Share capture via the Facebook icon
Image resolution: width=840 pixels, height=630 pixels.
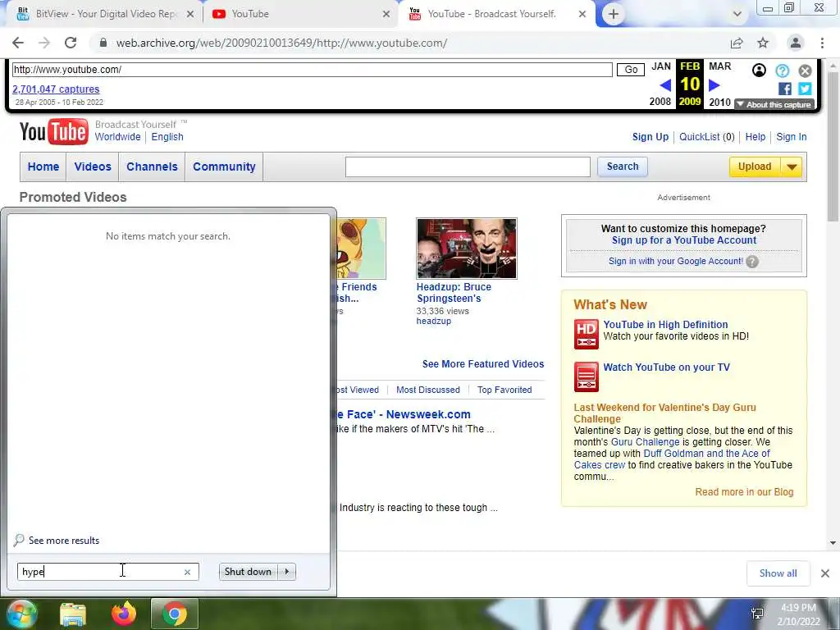[x=785, y=89]
